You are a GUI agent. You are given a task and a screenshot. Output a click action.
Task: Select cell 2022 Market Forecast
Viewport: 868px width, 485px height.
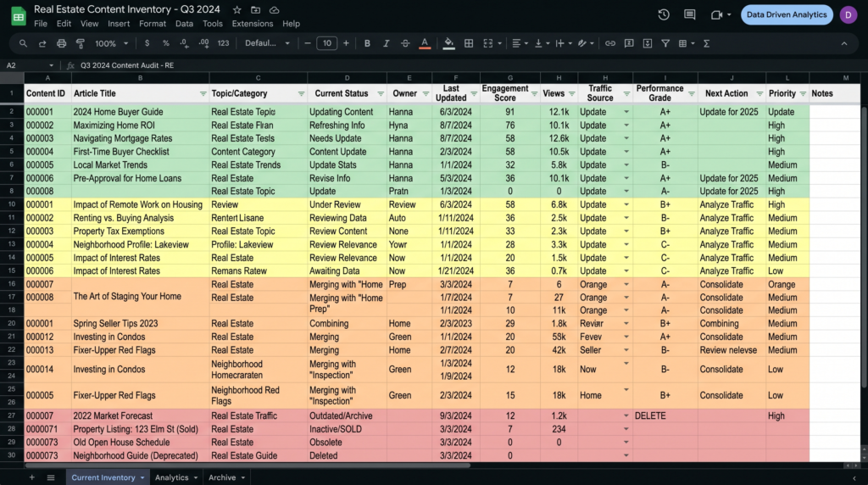click(x=140, y=415)
